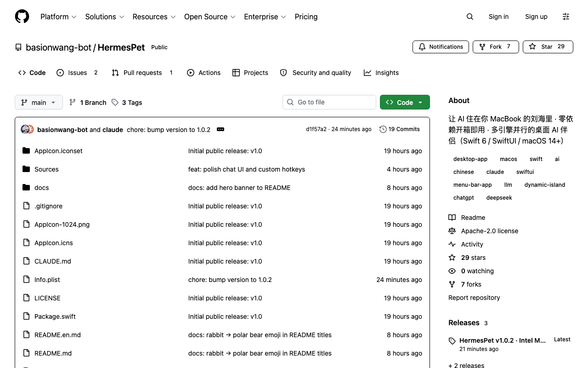This screenshot has width=588, height=368.
Task: Select the swiftui topic tag
Action: coord(525,172)
